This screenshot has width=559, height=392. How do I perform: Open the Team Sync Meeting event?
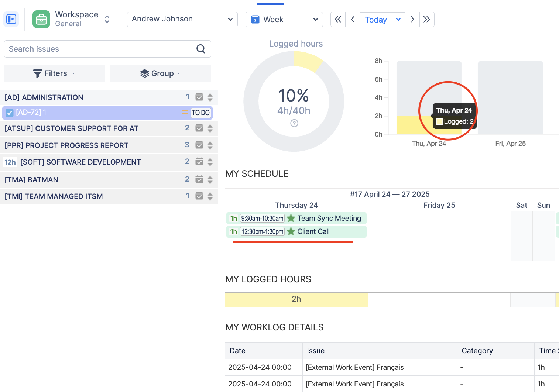pos(329,219)
